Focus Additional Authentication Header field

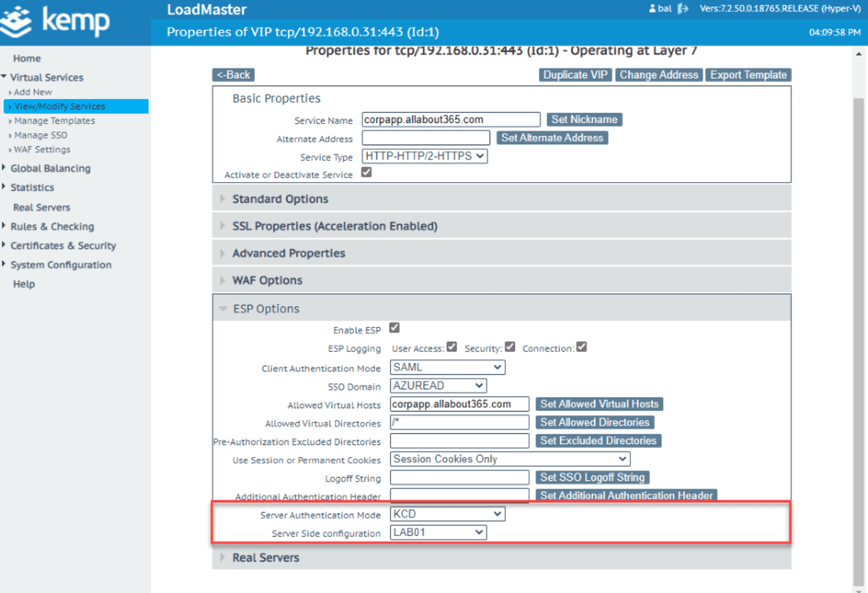(x=459, y=495)
